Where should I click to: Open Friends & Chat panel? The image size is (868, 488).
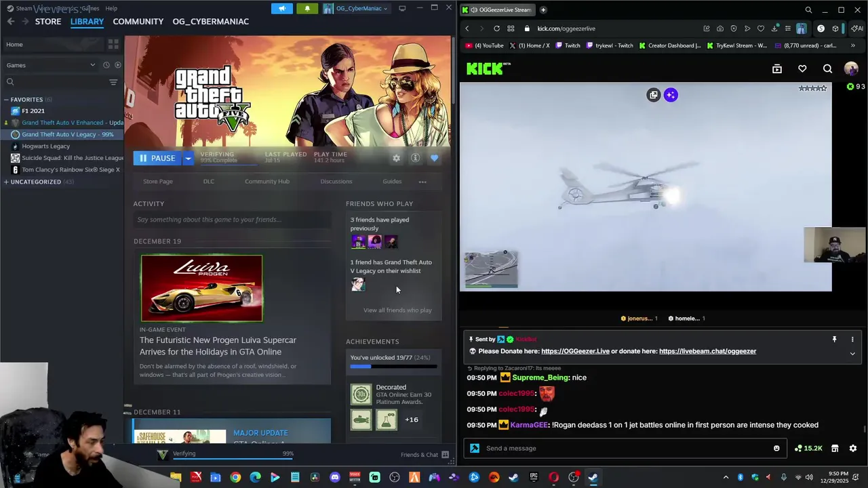point(424,455)
